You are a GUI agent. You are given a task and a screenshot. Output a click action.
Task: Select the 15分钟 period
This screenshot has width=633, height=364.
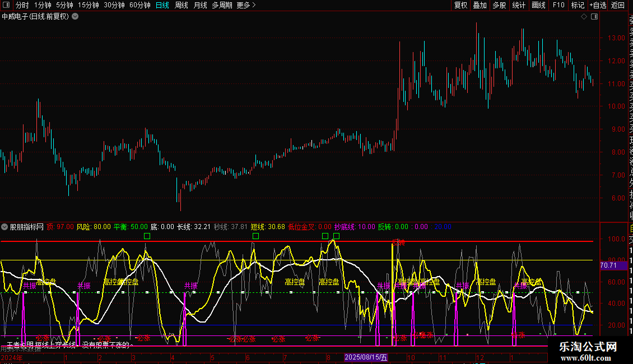(x=89, y=5)
